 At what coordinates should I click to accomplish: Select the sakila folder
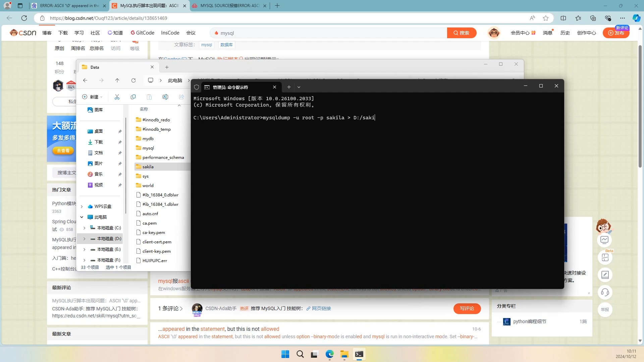pyautogui.click(x=148, y=167)
